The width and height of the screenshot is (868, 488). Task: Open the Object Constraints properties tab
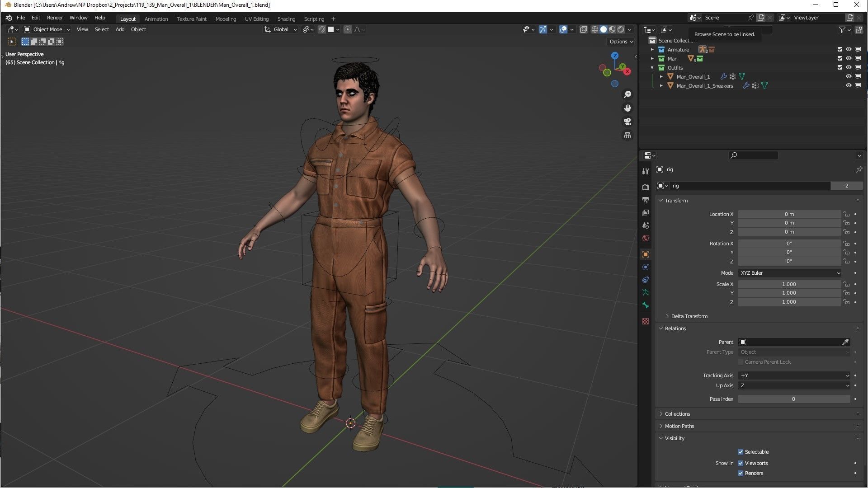click(x=646, y=280)
